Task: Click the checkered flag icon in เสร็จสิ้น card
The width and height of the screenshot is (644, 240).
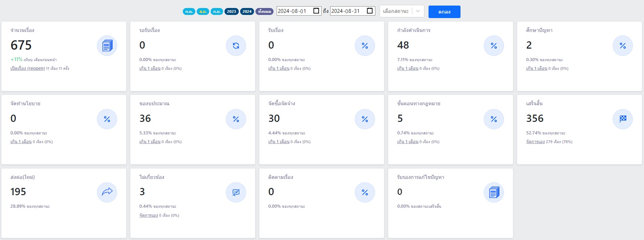Action: (623, 119)
